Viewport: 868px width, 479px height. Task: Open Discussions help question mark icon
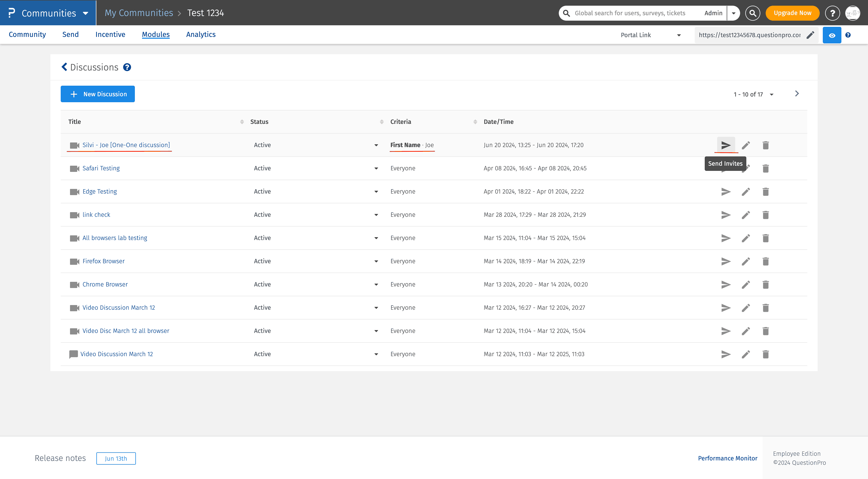pyautogui.click(x=127, y=67)
